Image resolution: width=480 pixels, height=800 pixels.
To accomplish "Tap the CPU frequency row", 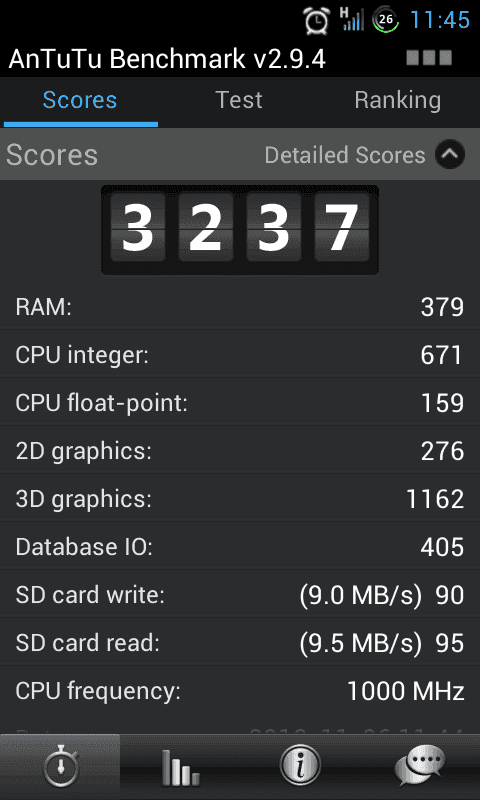I will (x=240, y=691).
